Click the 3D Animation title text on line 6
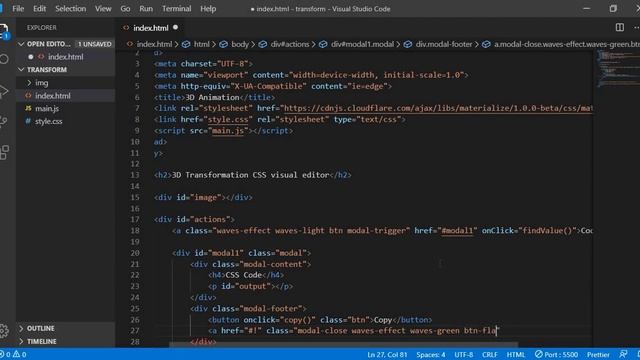 [212, 97]
